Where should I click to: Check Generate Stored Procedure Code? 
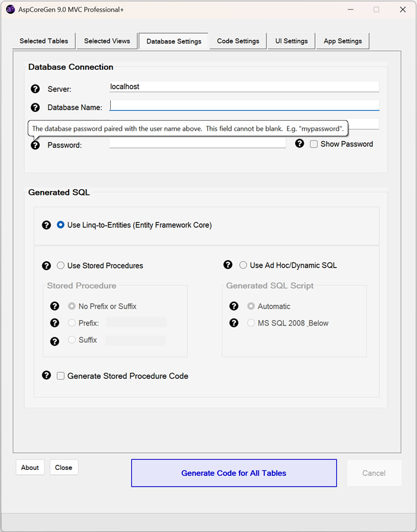pyautogui.click(x=61, y=376)
